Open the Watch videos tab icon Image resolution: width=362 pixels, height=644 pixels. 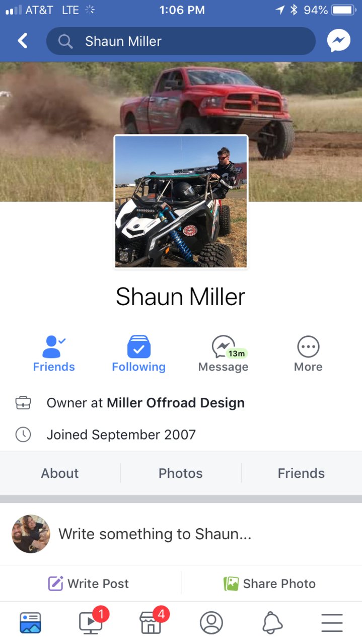pos(91,622)
